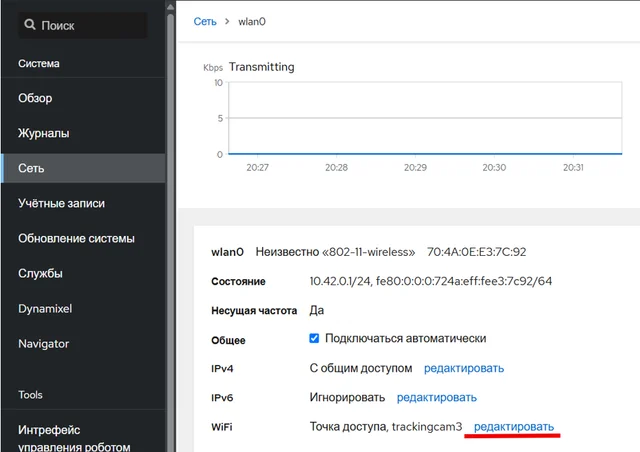This screenshot has width=640, height=452.
Task: Click the search magnifier icon
Action: tap(30, 25)
